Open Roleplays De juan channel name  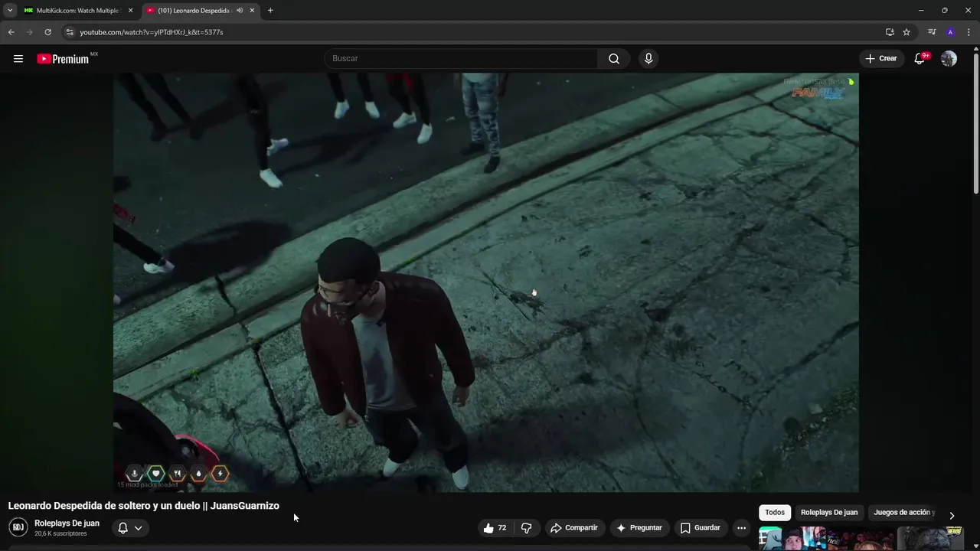67,523
